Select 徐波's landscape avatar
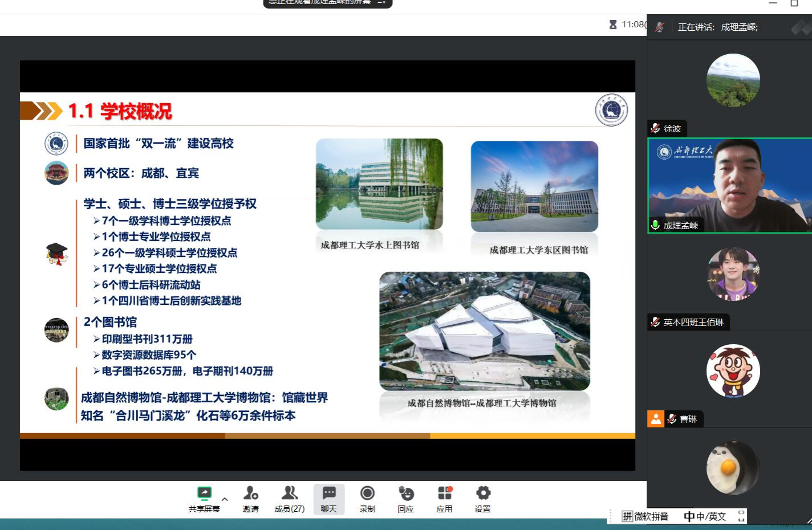812x530 pixels. coord(733,80)
